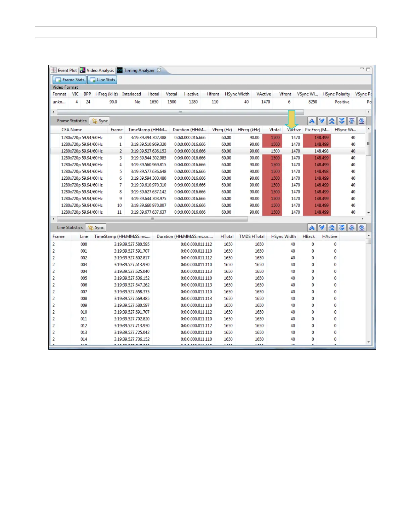Viewport: 411px width, 532px height.
Task: Switch to the Video Analysis tab
Action: 97,70
